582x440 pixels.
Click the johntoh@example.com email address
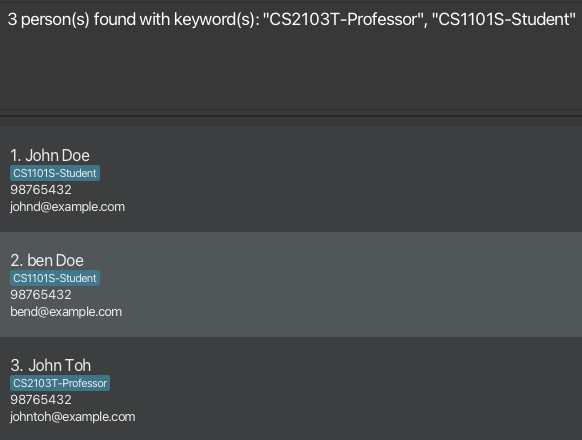72,417
